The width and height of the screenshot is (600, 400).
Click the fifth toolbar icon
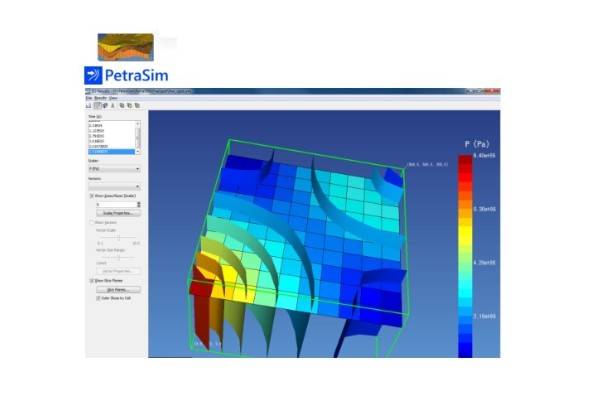[x=122, y=105]
